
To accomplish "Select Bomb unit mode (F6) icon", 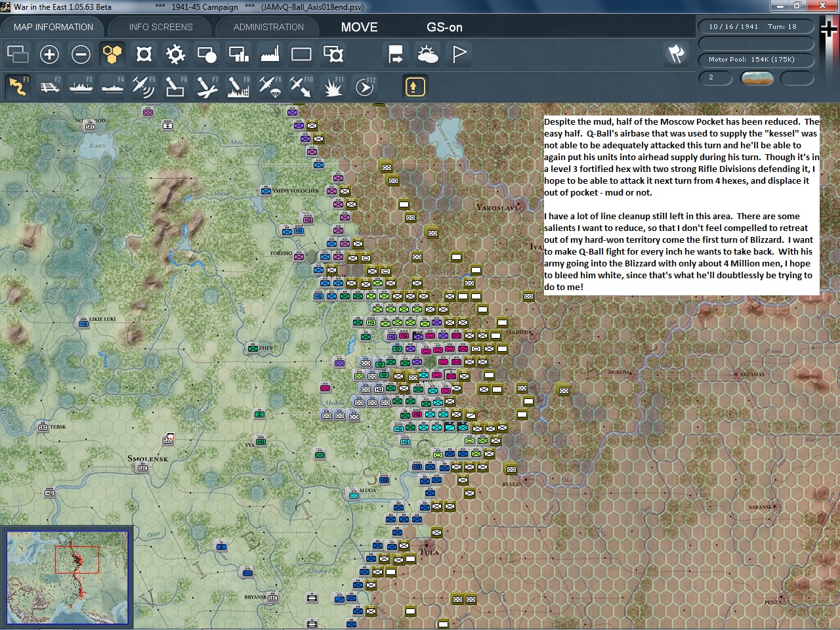I will pyautogui.click(x=175, y=87).
